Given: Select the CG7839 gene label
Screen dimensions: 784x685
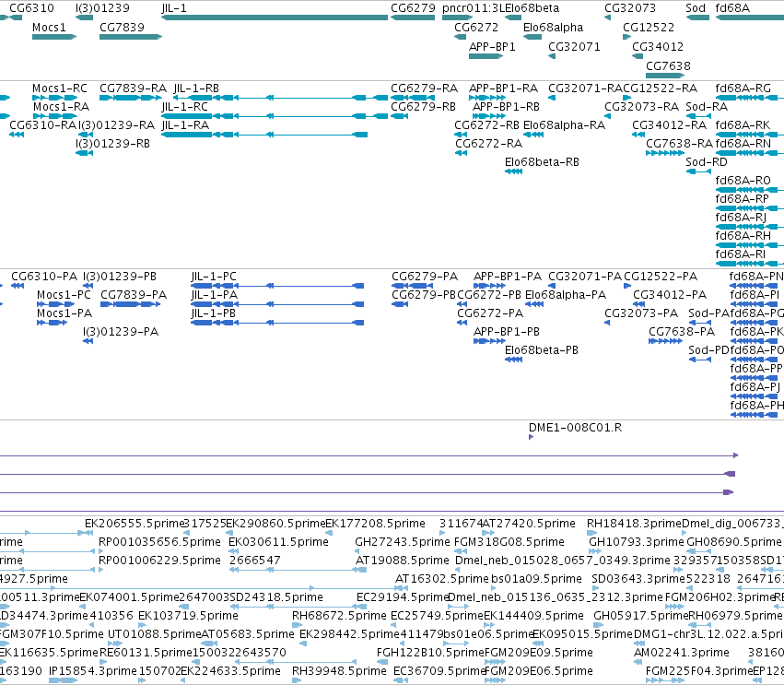Looking at the screenshot, I should coord(122,27).
